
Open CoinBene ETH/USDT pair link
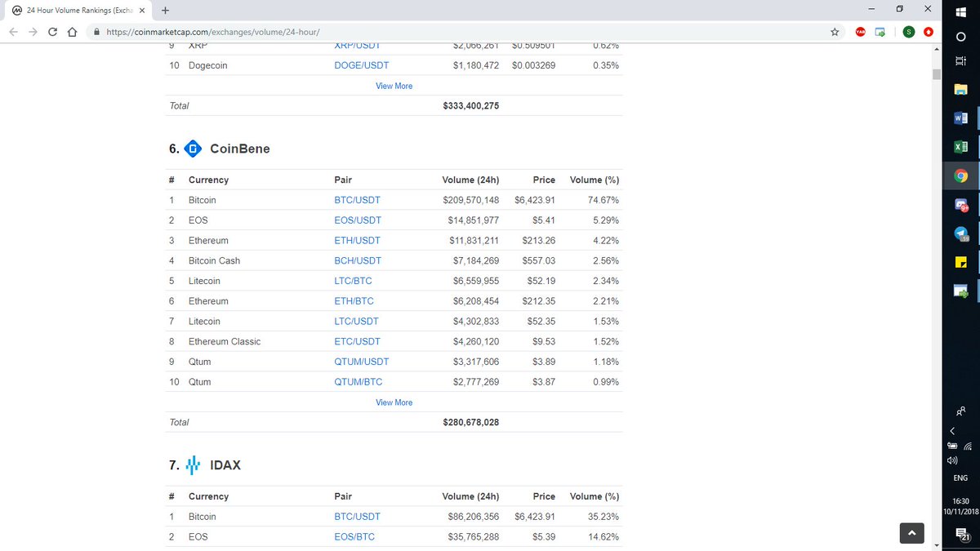358,241
